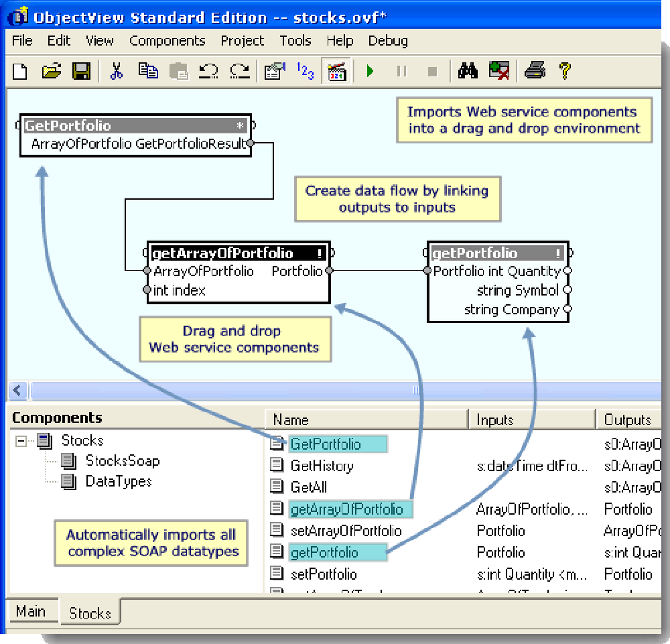
Task: Open help with the yellow question mark
Action: click(565, 71)
